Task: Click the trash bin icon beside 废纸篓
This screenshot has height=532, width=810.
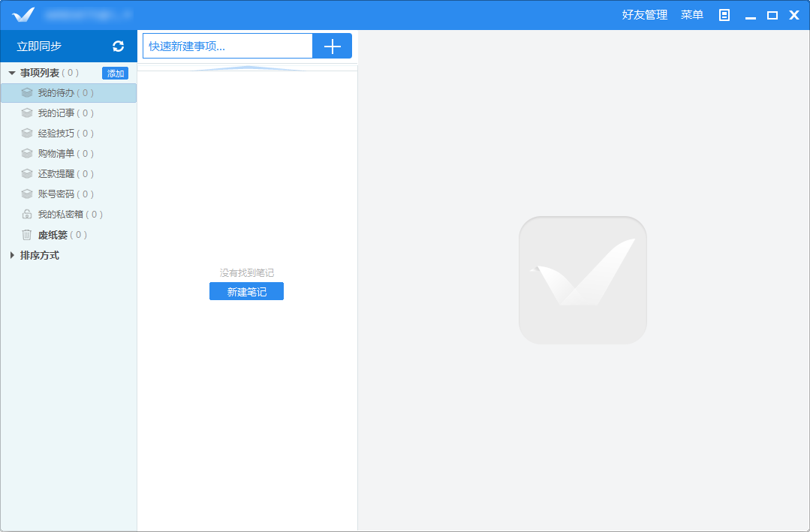Action: [x=27, y=235]
